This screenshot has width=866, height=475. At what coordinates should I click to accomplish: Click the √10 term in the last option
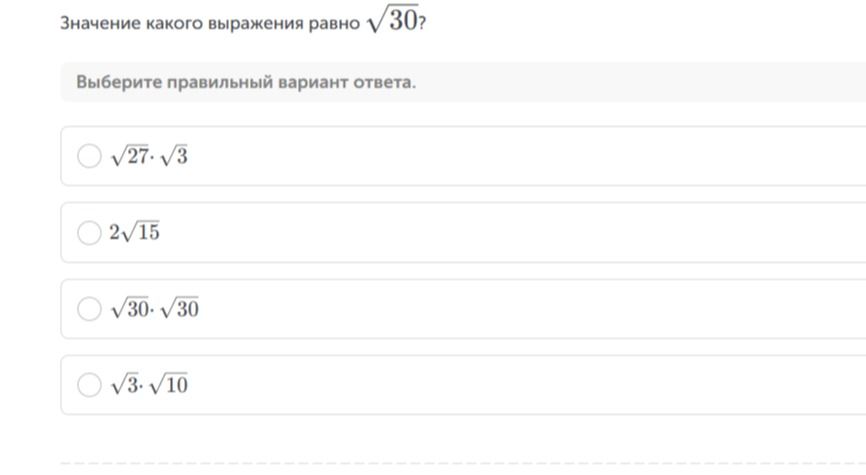(x=169, y=384)
